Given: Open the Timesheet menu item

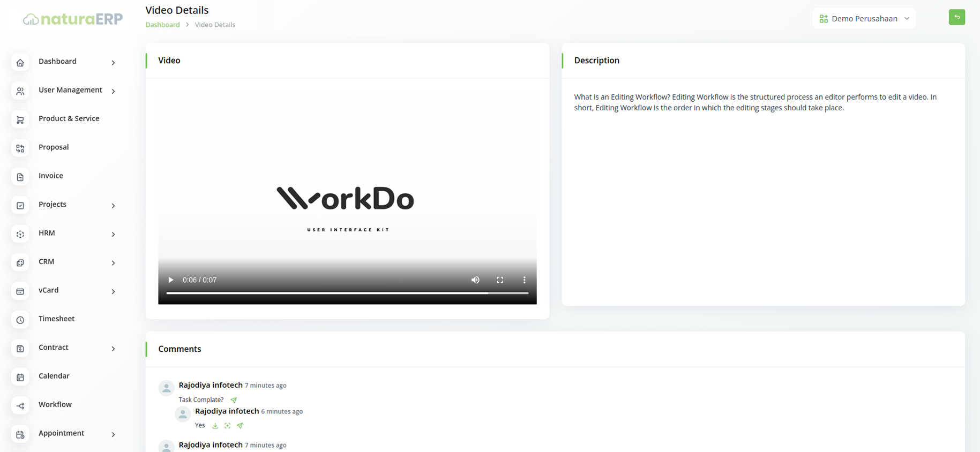Looking at the screenshot, I should click(56, 319).
